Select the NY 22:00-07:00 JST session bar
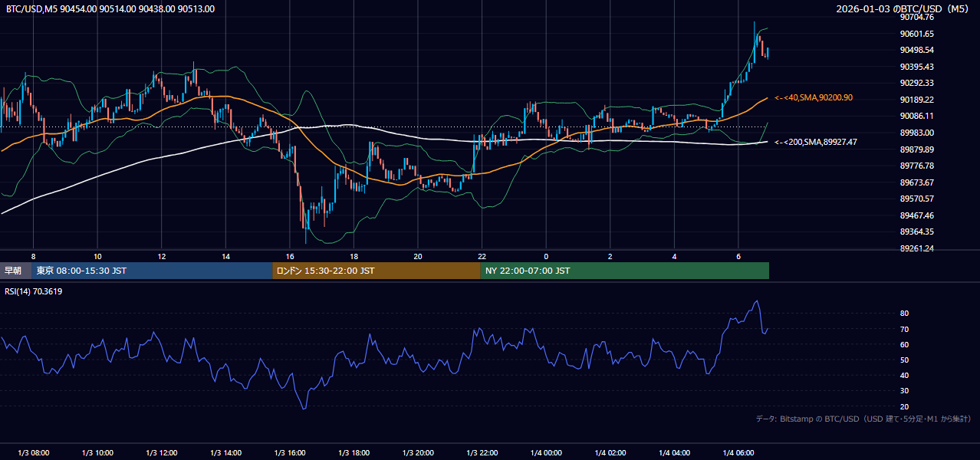Image resolution: width=980 pixels, height=460 pixels. coord(625,271)
